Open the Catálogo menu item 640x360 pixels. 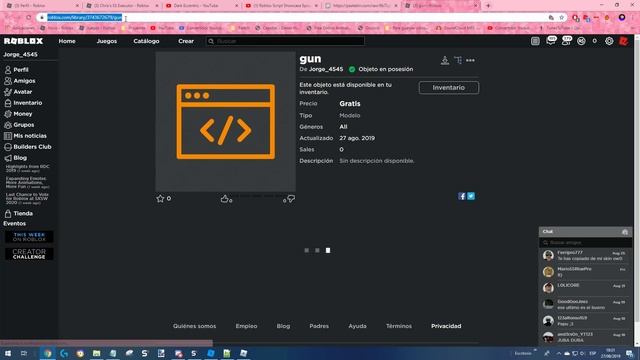click(x=146, y=41)
